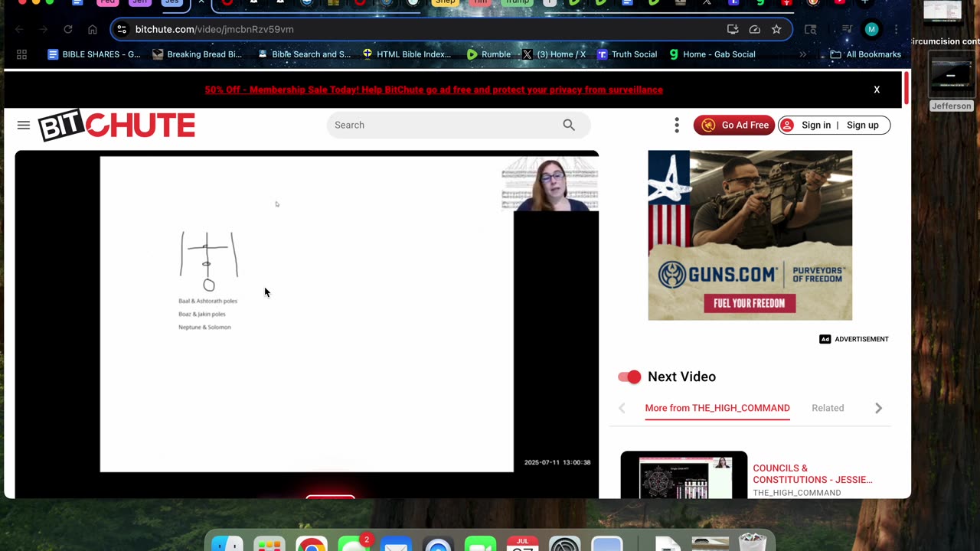
Task: Click the search magnifier icon
Action: pyautogui.click(x=569, y=125)
